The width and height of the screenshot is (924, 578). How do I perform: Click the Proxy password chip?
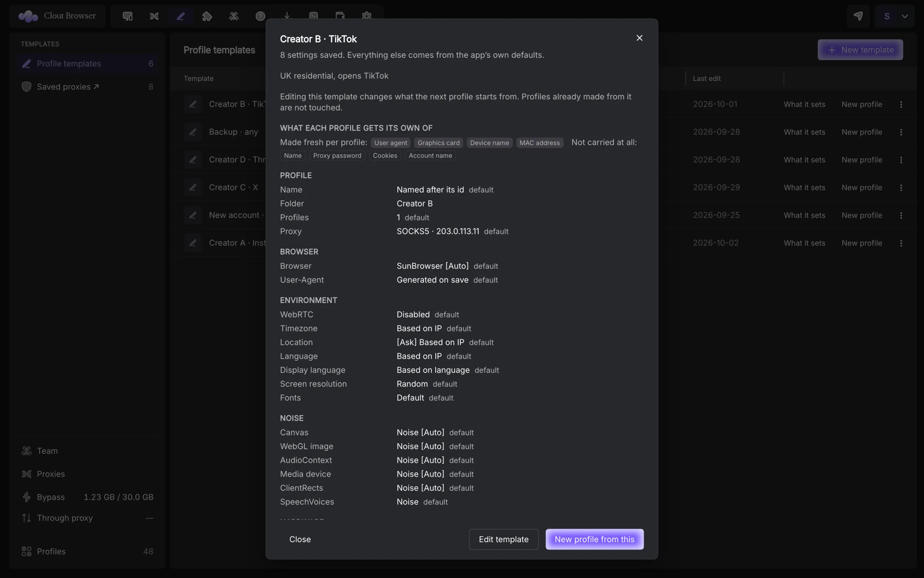pos(337,155)
